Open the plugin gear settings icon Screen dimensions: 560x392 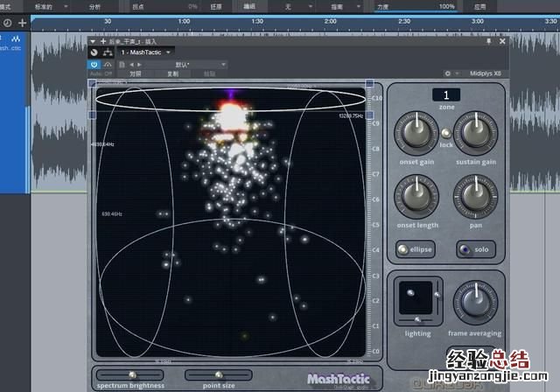pos(447,73)
